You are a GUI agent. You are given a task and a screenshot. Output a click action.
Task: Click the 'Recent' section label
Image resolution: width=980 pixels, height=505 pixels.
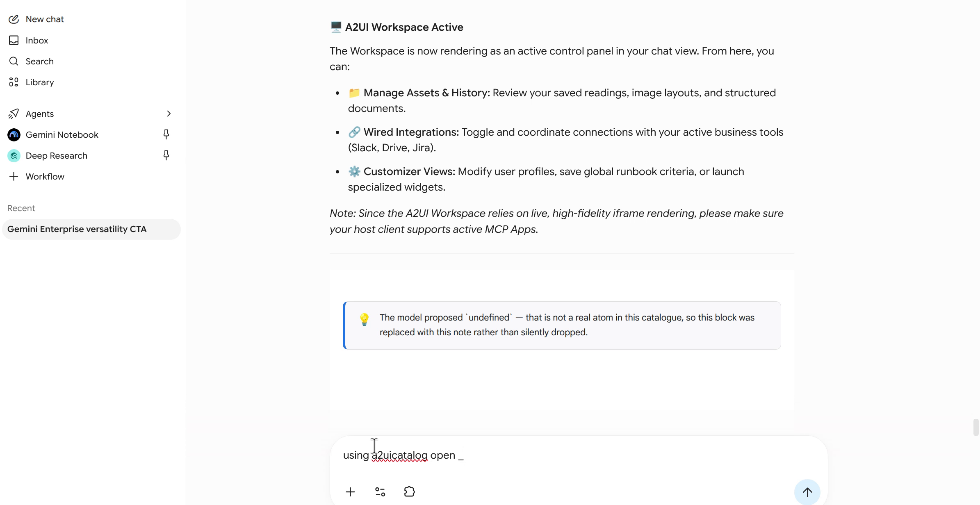click(x=21, y=208)
